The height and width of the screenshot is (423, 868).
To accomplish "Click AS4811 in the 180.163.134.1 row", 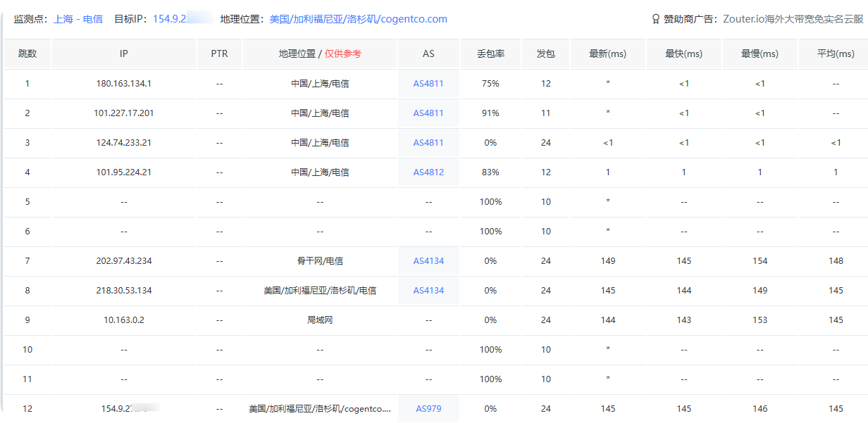I will coord(428,84).
